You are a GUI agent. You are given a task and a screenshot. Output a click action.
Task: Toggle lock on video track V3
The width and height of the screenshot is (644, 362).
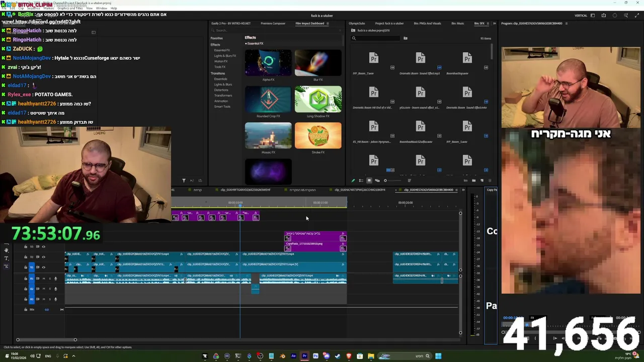click(26, 246)
